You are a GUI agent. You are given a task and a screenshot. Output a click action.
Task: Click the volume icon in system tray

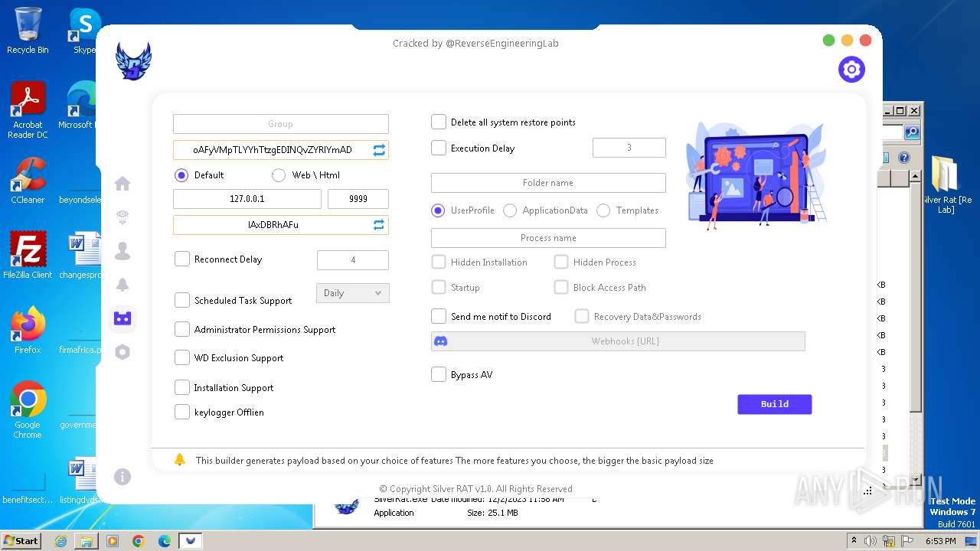click(871, 541)
